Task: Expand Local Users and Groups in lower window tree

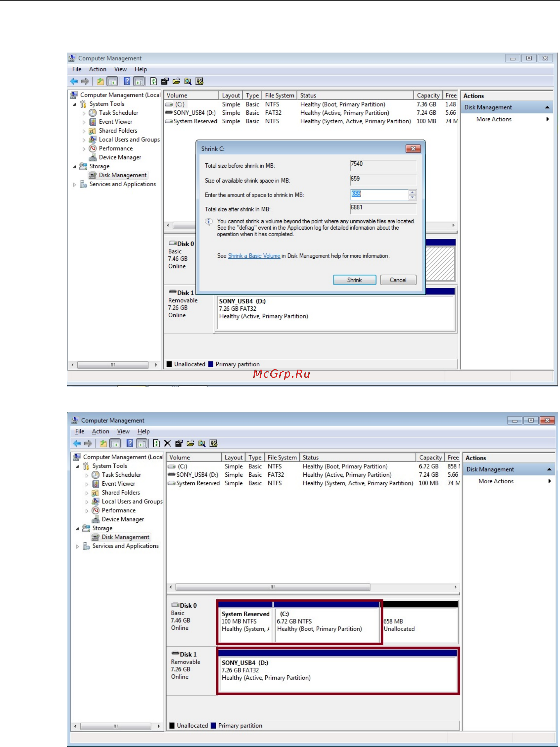Action: (87, 502)
